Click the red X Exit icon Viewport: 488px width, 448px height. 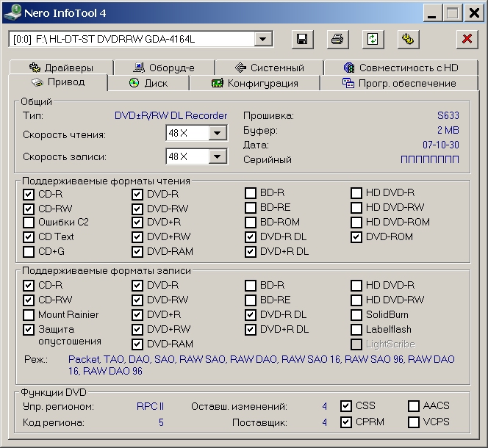466,40
